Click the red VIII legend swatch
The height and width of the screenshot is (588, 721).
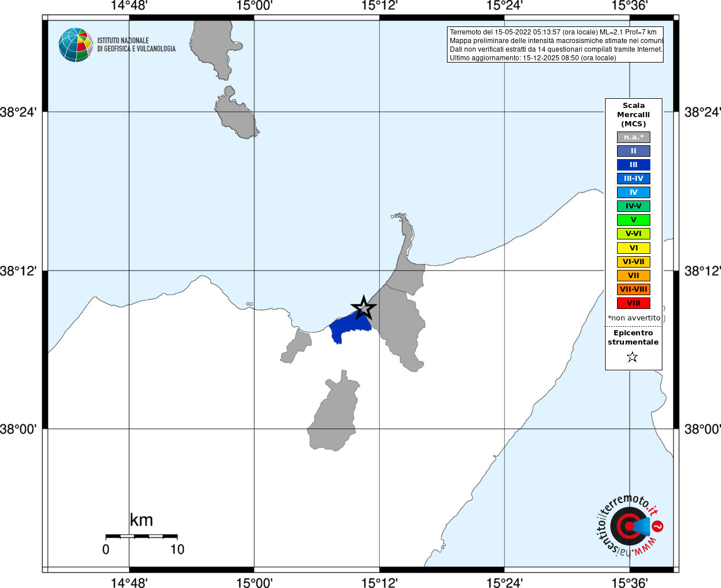click(634, 303)
